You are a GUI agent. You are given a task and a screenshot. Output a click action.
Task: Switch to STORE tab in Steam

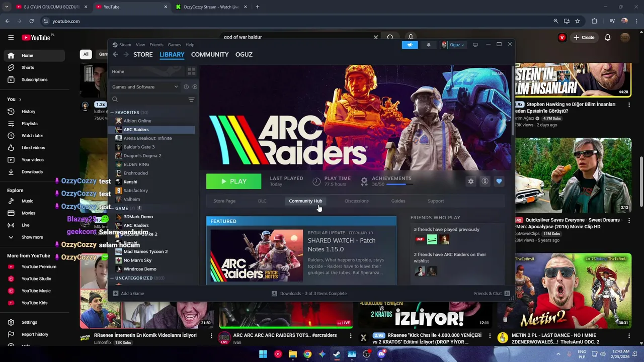pos(143,54)
